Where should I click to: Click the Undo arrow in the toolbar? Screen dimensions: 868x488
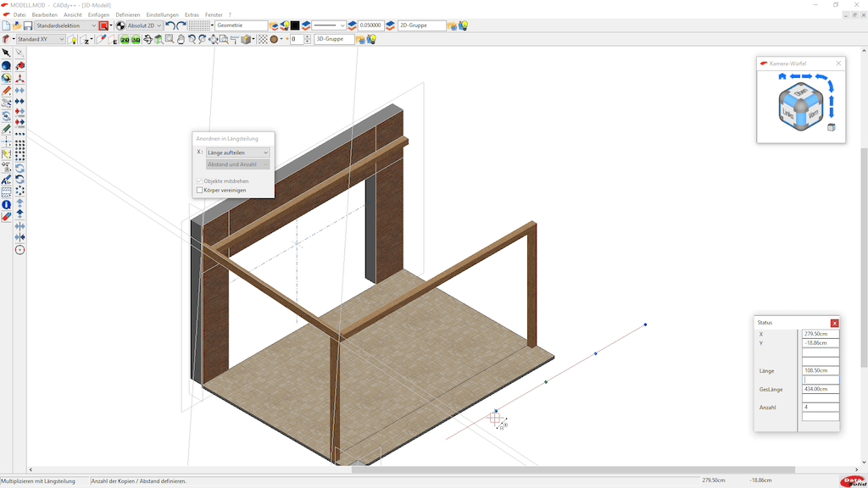click(x=170, y=25)
